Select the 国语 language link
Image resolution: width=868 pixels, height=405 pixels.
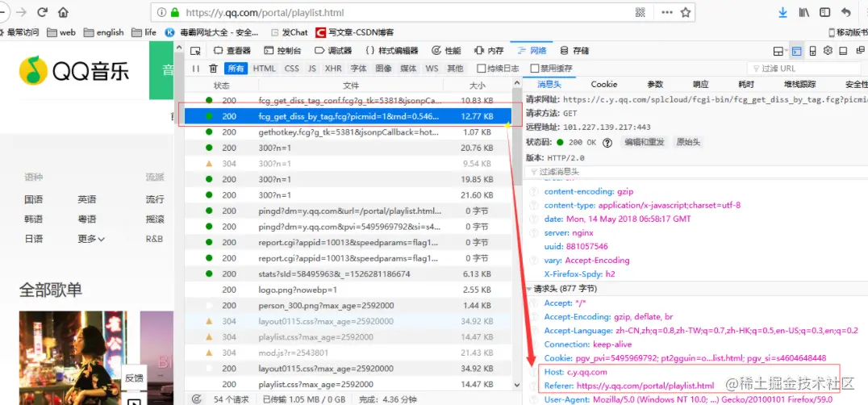click(34, 199)
